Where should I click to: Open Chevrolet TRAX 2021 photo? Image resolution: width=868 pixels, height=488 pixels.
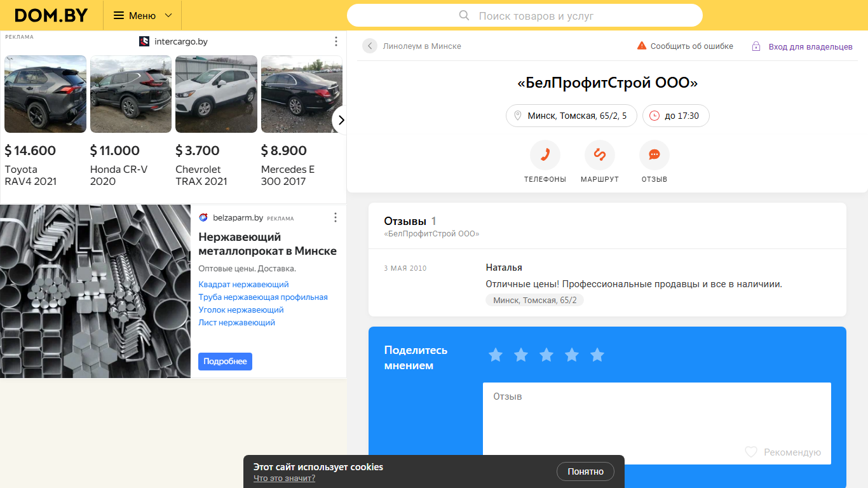click(x=216, y=94)
